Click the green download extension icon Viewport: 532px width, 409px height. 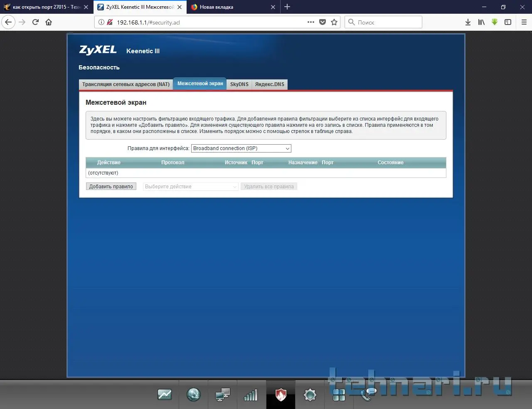tap(495, 22)
